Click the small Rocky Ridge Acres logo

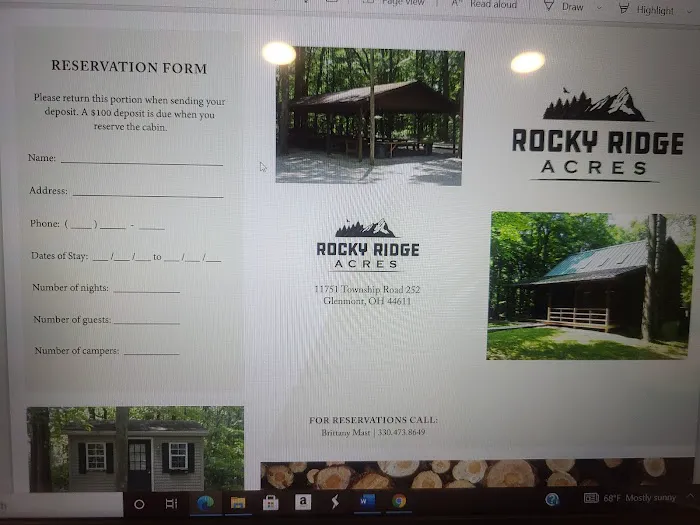click(368, 245)
